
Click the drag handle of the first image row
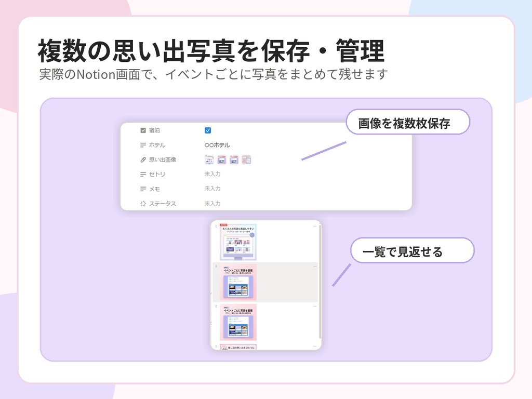[x=217, y=226]
